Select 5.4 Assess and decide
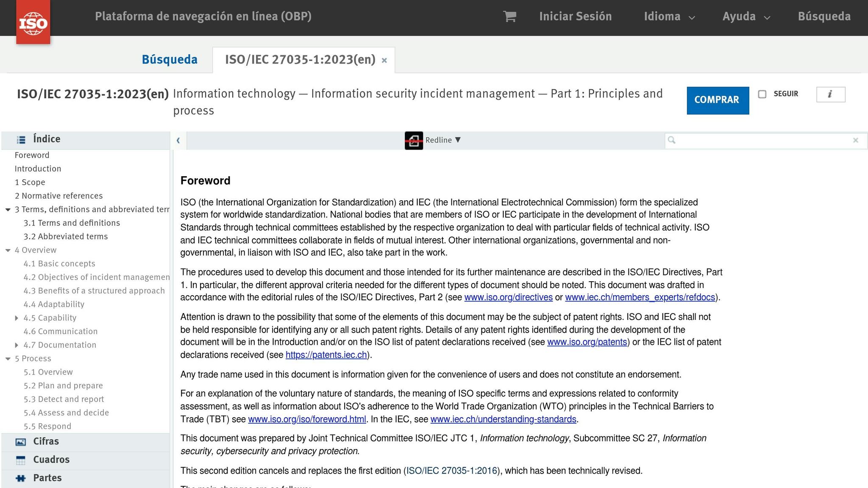868x488 pixels. tap(66, 413)
